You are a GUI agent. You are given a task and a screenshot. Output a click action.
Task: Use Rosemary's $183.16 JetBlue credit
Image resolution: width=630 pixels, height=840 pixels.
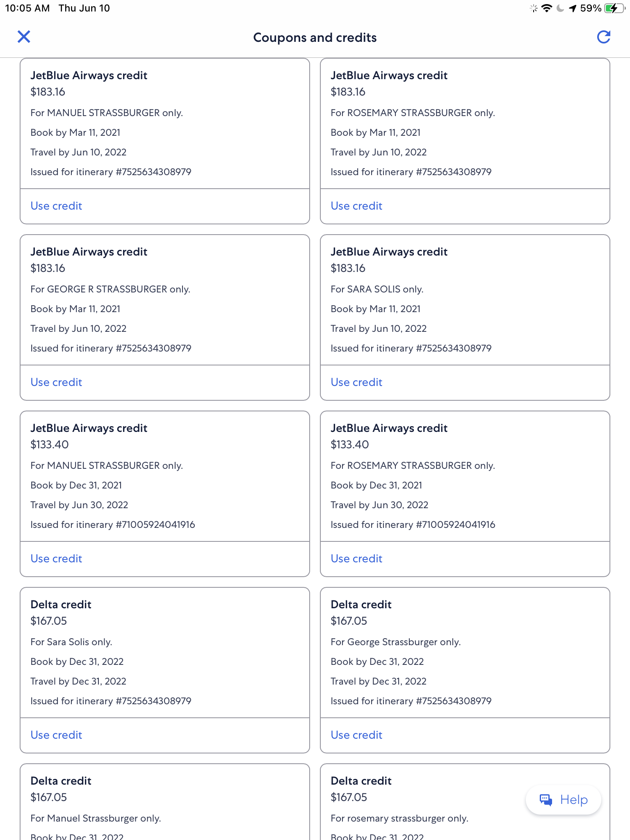tap(356, 206)
